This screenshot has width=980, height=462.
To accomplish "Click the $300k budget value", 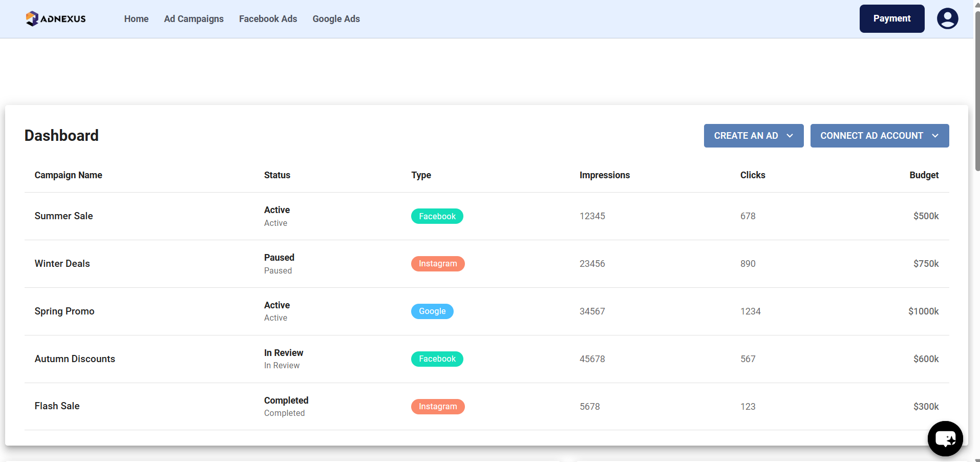I will point(926,407).
